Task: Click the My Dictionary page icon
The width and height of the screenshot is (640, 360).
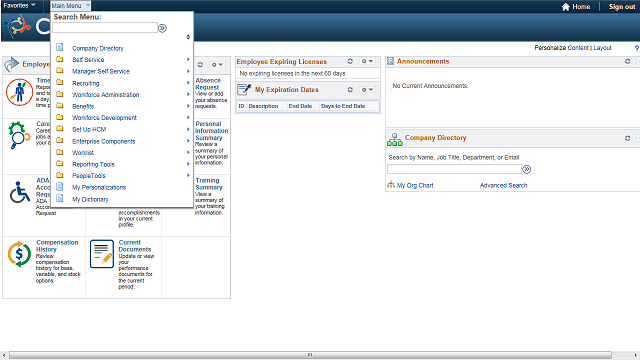Action: coord(60,198)
